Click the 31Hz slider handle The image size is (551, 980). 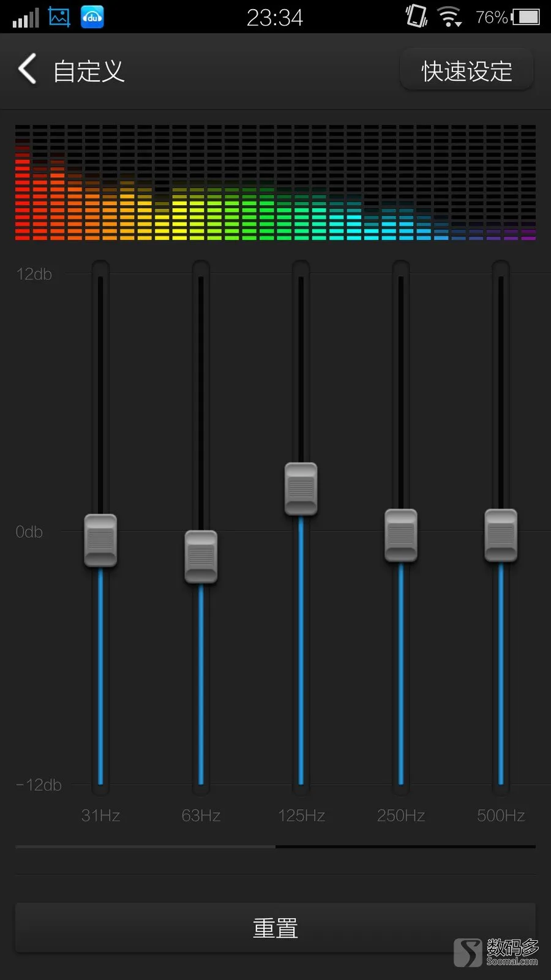tap(100, 540)
